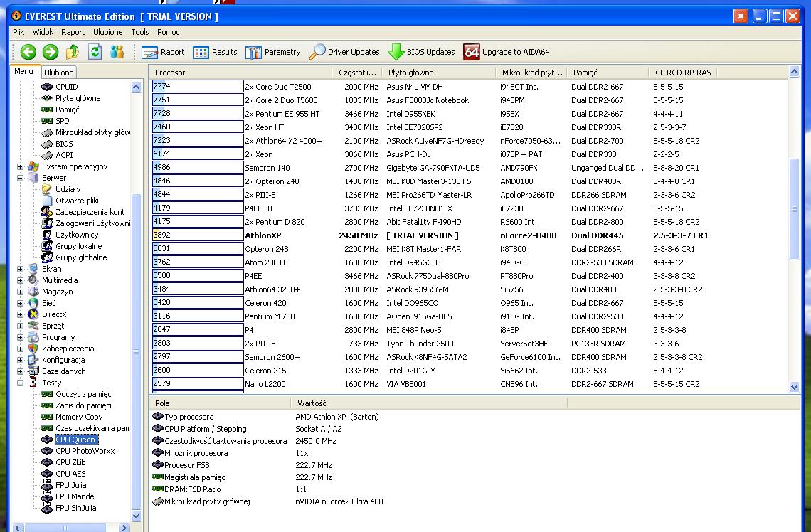
Task: Click the Wartość column header
Action: [429, 403]
